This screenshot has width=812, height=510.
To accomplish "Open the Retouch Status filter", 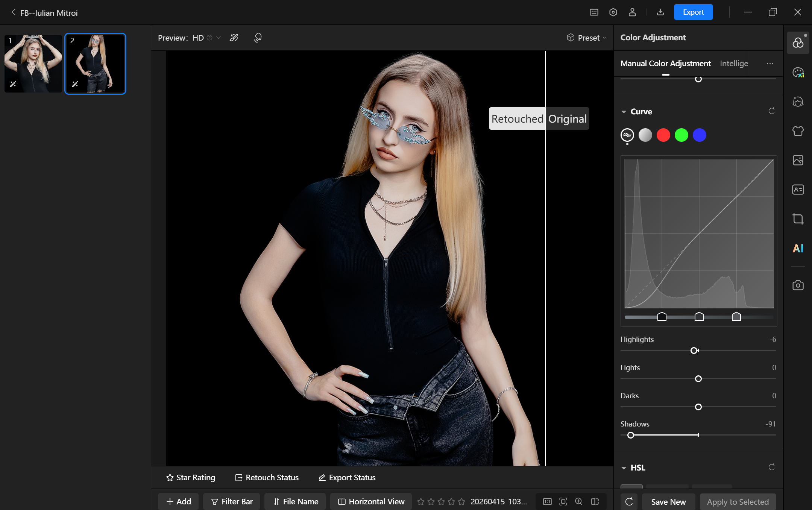I will pos(267,478).
